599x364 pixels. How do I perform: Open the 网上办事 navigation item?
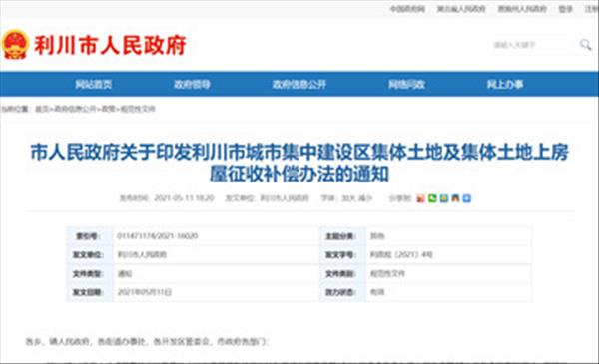pos(505,84)
